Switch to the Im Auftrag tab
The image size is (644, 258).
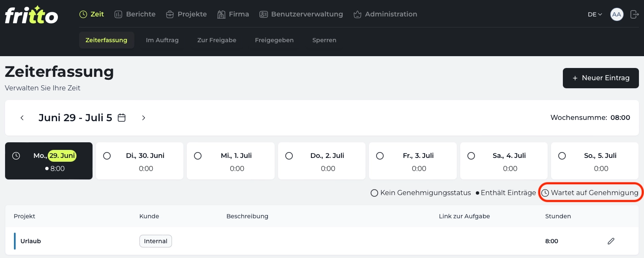tap(162, 40)
